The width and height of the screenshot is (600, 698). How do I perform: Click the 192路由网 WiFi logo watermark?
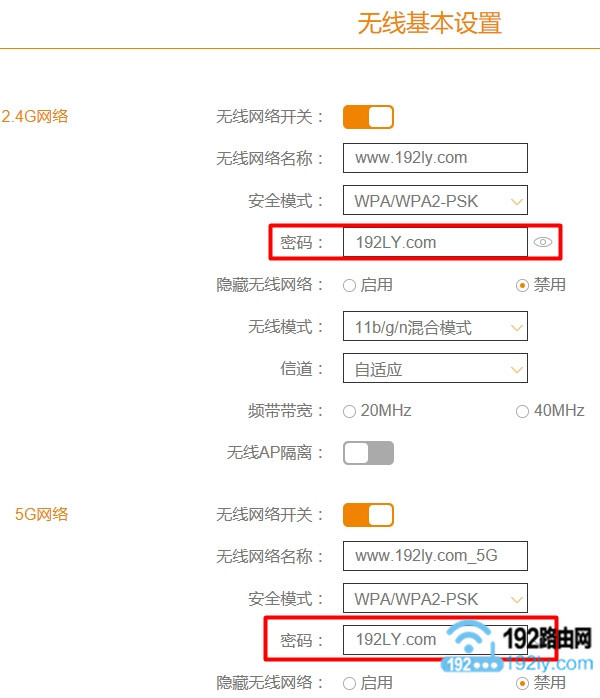517,646
